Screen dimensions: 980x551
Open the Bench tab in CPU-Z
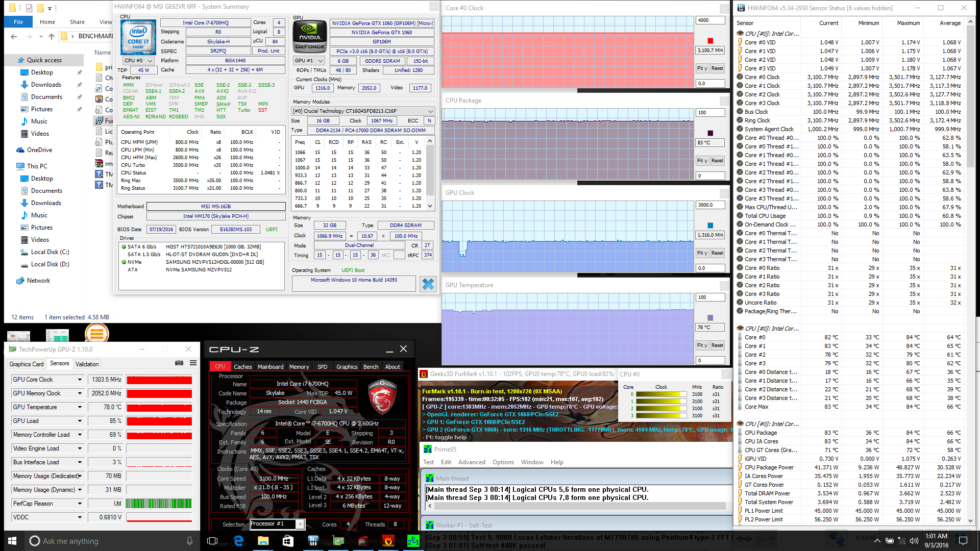371,367
